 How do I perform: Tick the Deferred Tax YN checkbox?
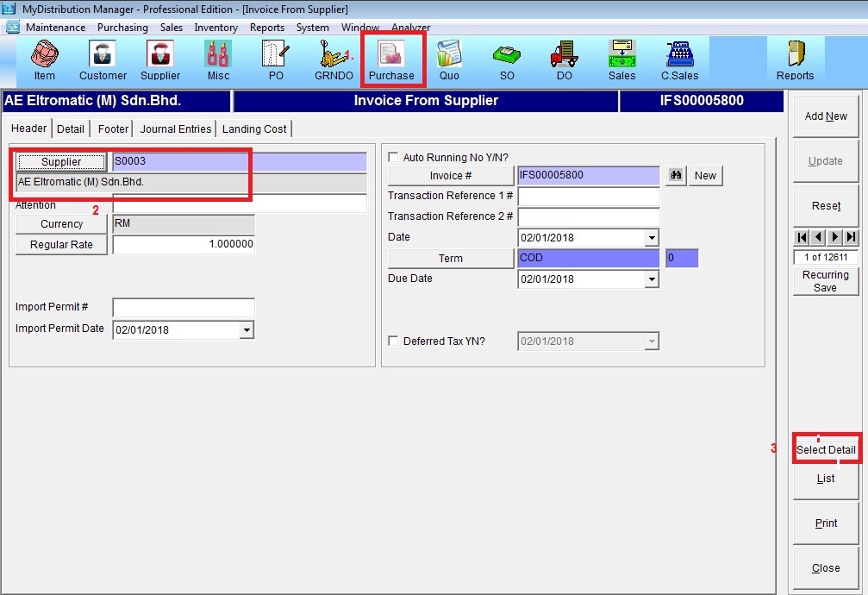coord(394,341)
